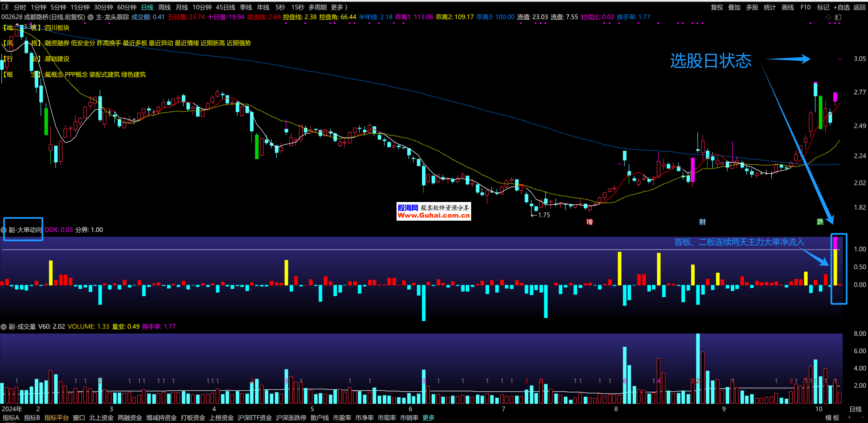Image resolution: width=868 pixels, height=423 pixels.
Task: Select the 指标平台 bottom tab
Action: (56, 418)
